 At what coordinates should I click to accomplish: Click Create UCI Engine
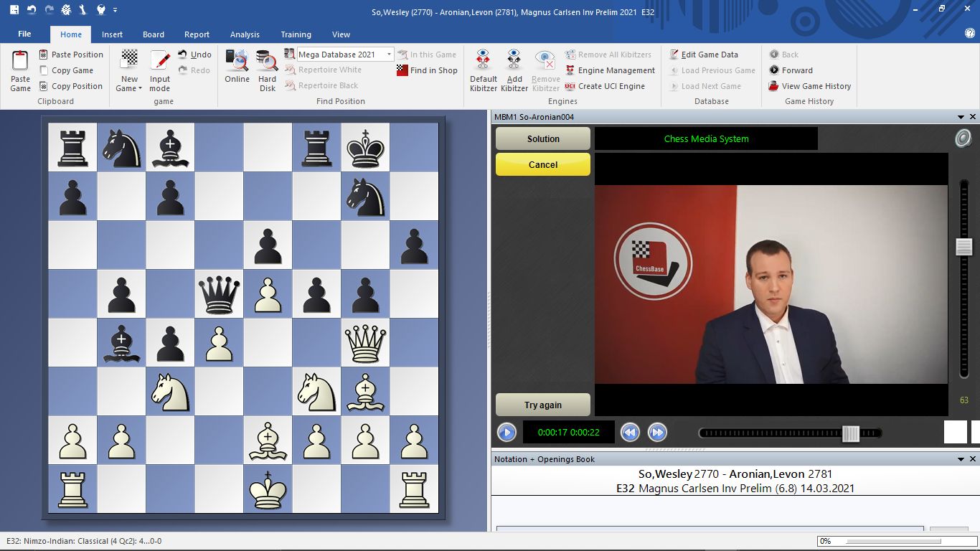tap(605, 86)
